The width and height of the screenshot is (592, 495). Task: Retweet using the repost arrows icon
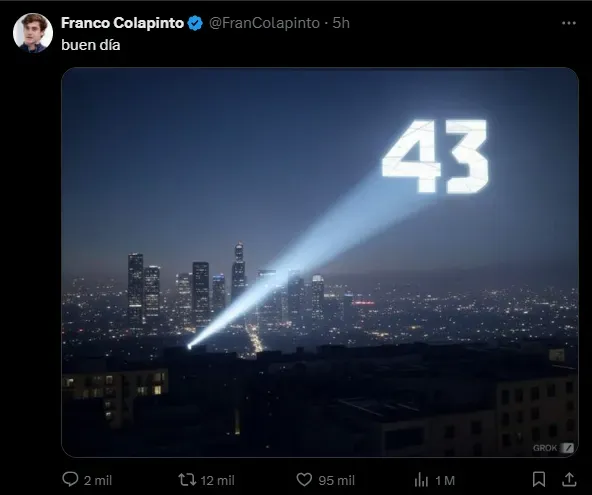pyautogui.click(x=187, y=480)
